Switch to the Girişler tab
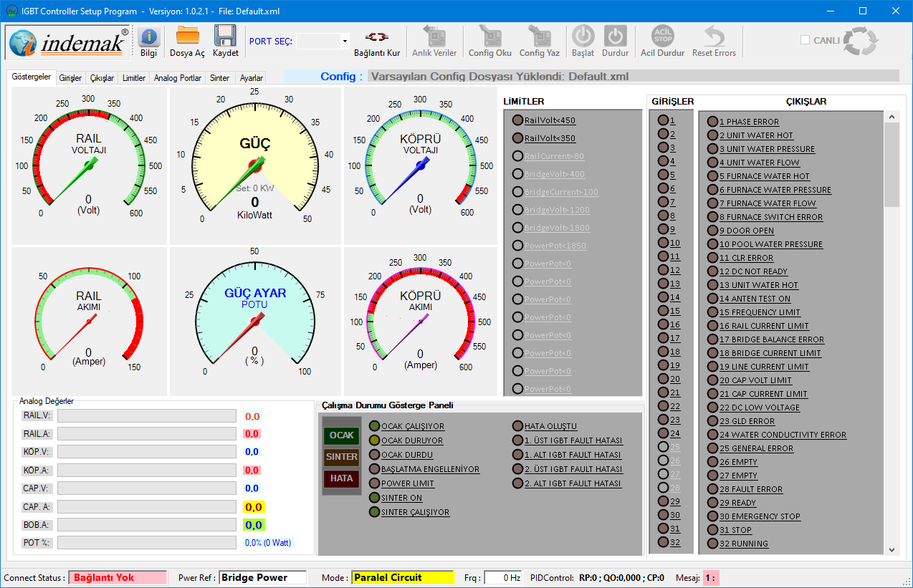Viewport: 913px width, 588px height. (70, 78)
